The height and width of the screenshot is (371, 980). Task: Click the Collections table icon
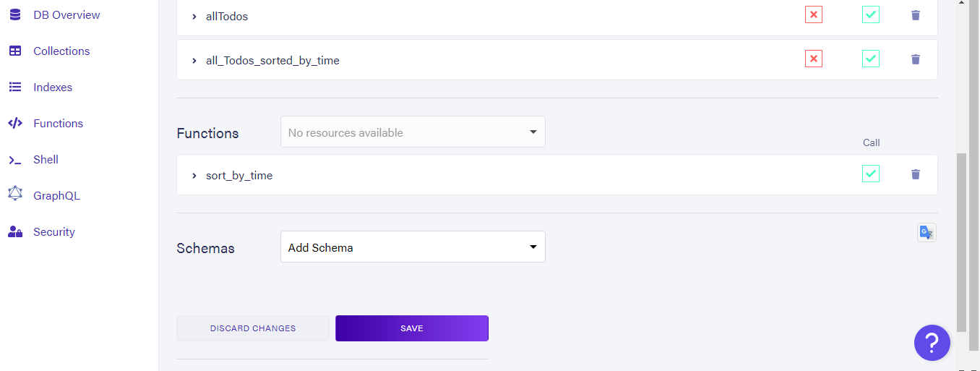pyautogui.click(x=15, y=51)
